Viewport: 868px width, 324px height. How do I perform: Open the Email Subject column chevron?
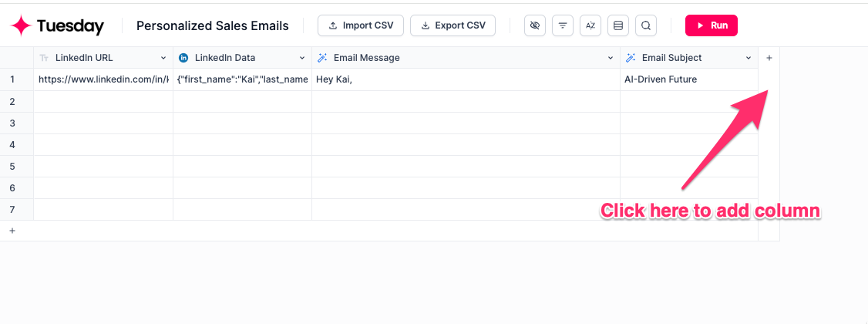tap(748, 58)
